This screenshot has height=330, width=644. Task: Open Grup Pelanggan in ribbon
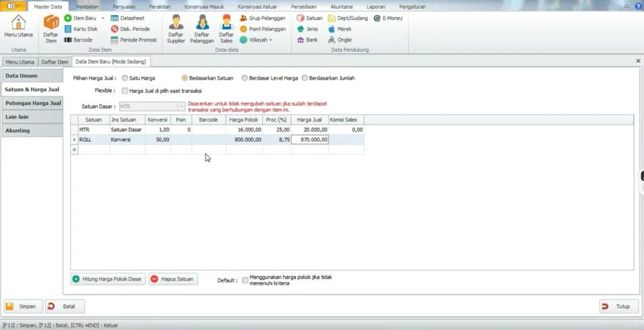262,18
